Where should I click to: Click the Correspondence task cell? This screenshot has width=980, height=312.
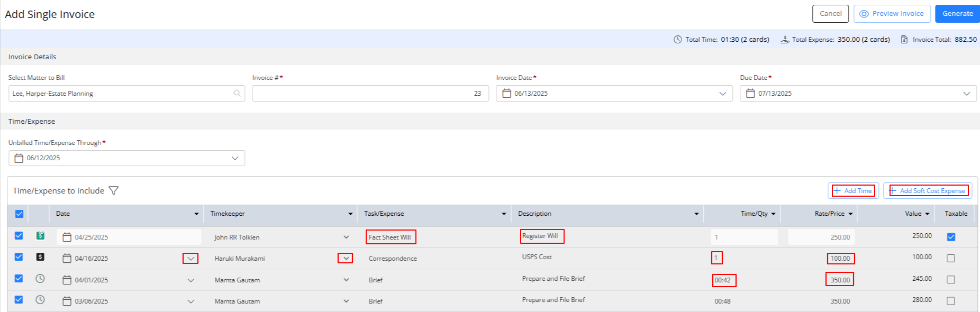coord(393,259)
